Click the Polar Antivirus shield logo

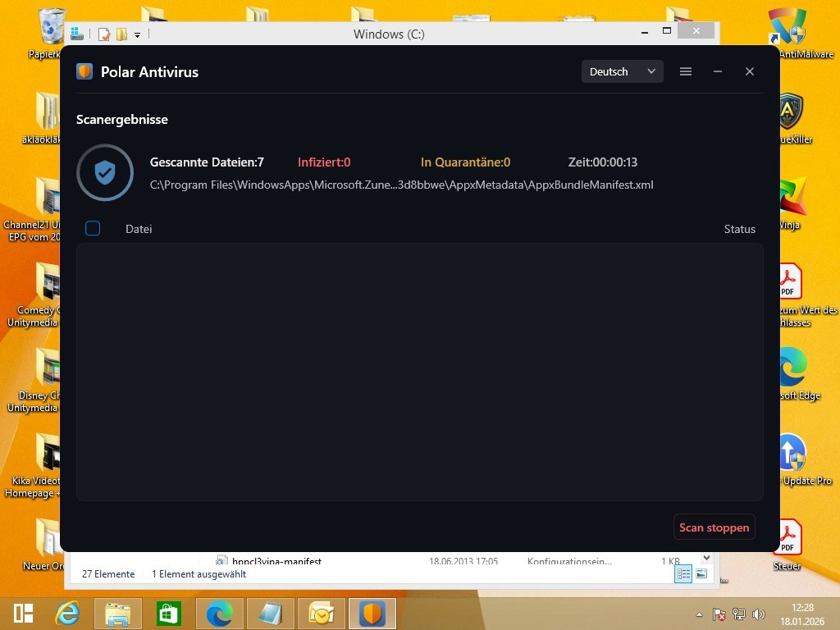coord(84,71)
